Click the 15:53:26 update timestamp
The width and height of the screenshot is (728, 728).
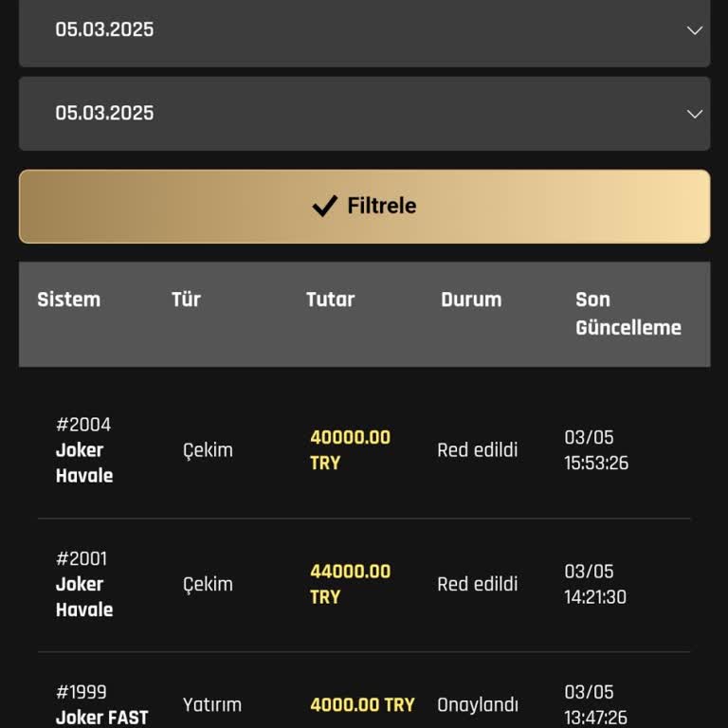(596, 464)
